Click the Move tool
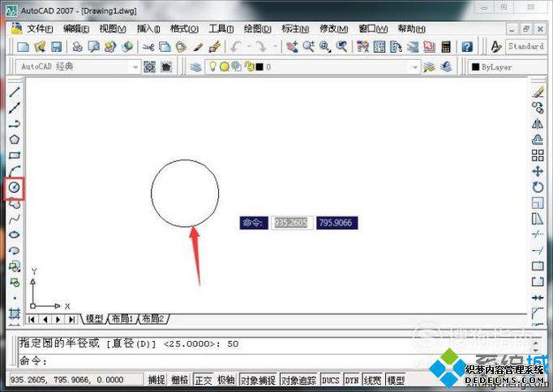The image size is (553, 392). pos(538,172)
